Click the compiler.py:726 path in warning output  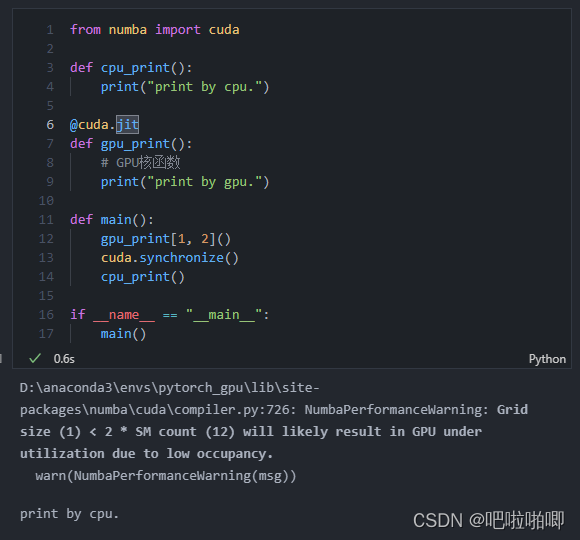158,410
